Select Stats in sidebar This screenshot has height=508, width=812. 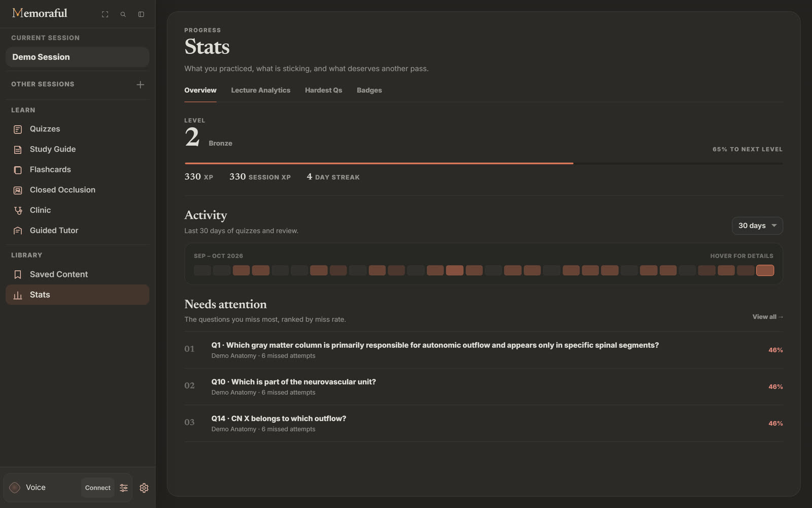coord(77,295)
